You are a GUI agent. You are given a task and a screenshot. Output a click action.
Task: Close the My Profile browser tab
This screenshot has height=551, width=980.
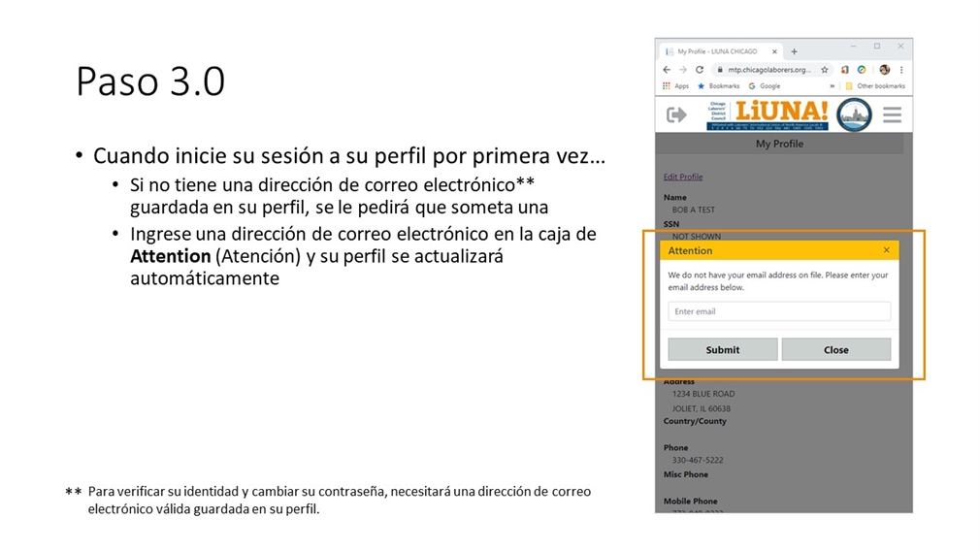point(774,51)
